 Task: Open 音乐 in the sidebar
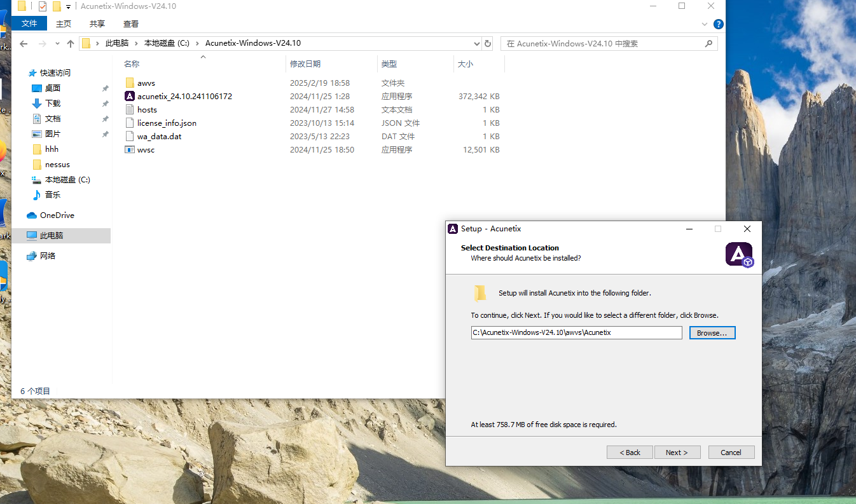(53, 195)
